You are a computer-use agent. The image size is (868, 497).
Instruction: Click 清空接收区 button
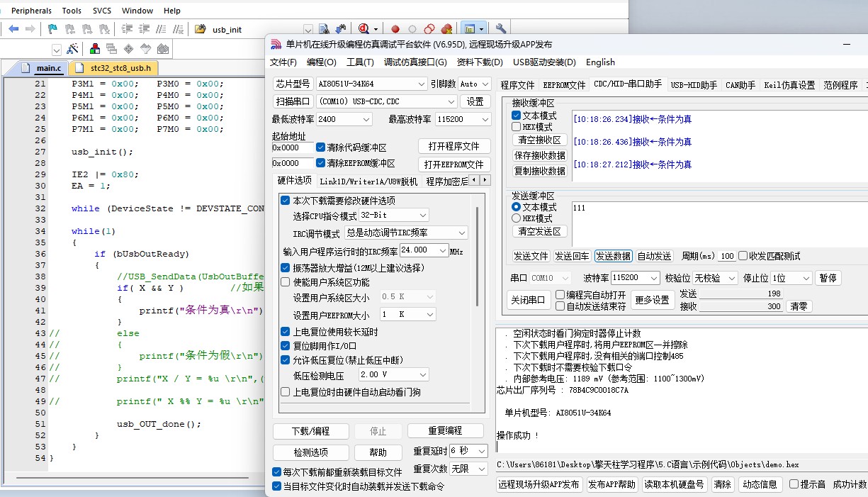coord(539,140)
